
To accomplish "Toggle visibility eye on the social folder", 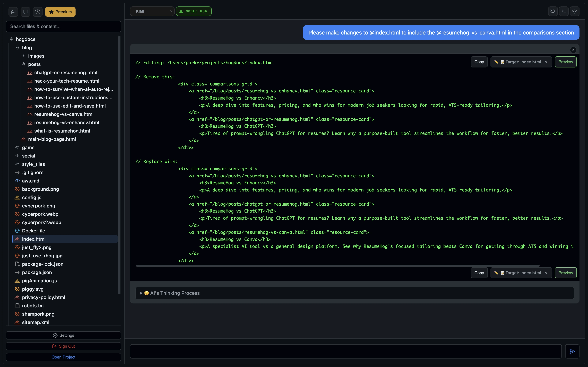I will pos(17,156).
